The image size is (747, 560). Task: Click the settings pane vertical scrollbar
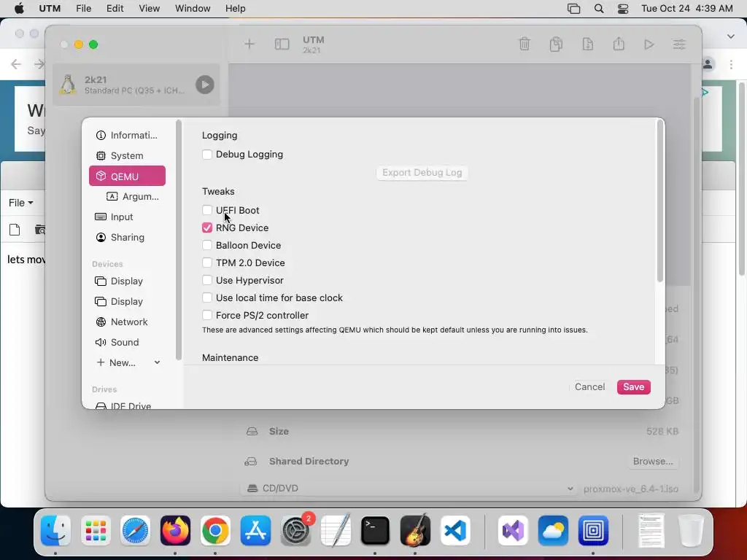[659, 201]
